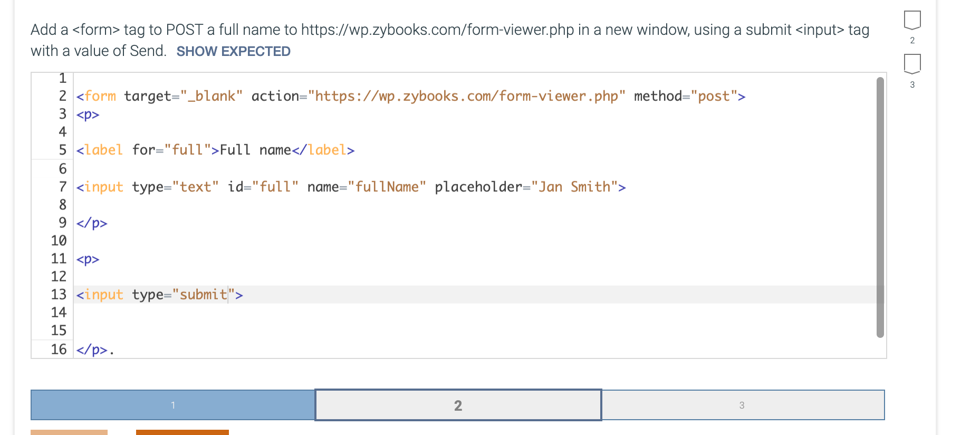This screenshot has width=980, height=435.
Task: Click the dark orange button below the level tabs
Action: (182, 432)
